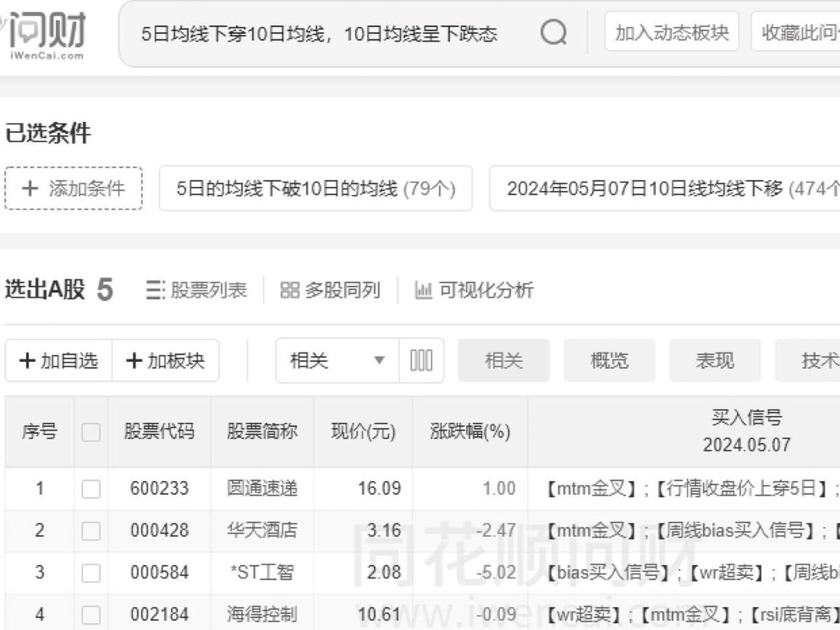Click 【bias买入信号】 in *ST工智 row

[608, 573]
